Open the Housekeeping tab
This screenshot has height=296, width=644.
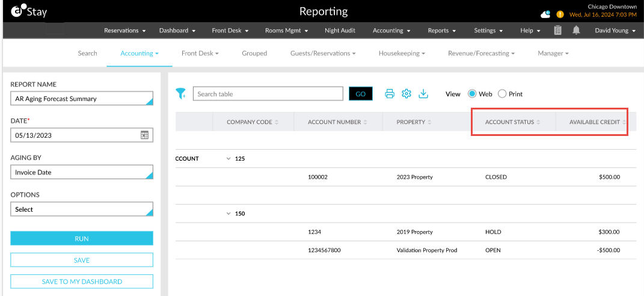(x=402, y=53)
